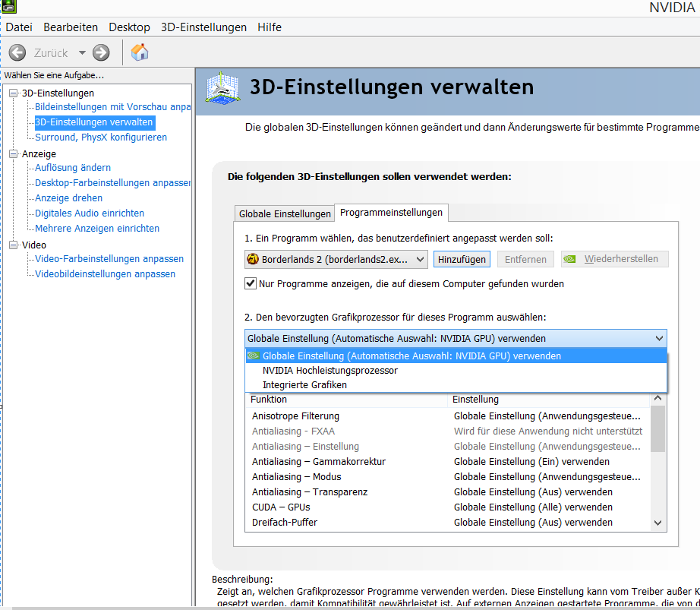
Task: Collapse the Anzeige tree node
Action: (14, 153)
